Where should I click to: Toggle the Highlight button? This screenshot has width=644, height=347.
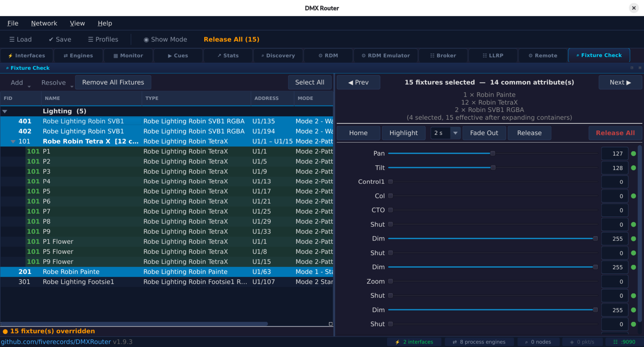(x=403, y=133)
